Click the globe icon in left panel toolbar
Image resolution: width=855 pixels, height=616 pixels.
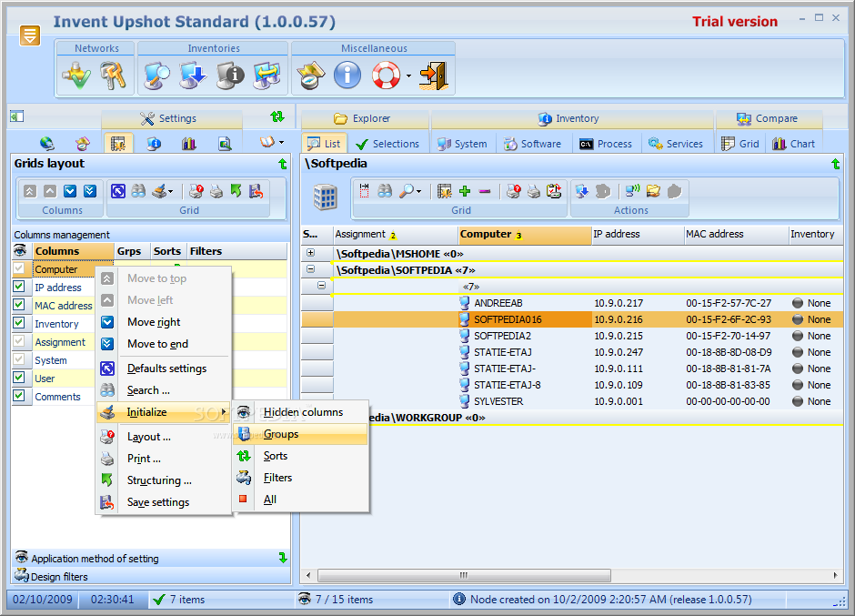tap(47, 144)
